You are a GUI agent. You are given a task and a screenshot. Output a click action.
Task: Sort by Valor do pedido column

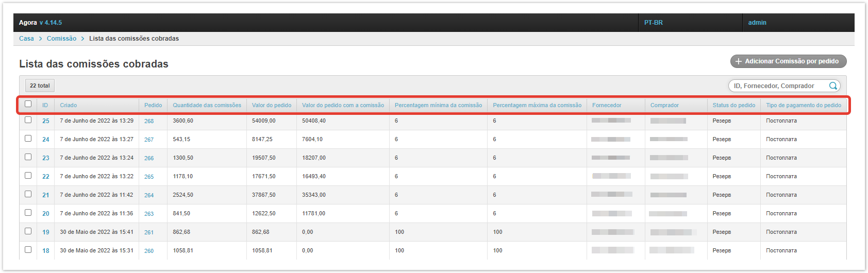tap(271, 105)
